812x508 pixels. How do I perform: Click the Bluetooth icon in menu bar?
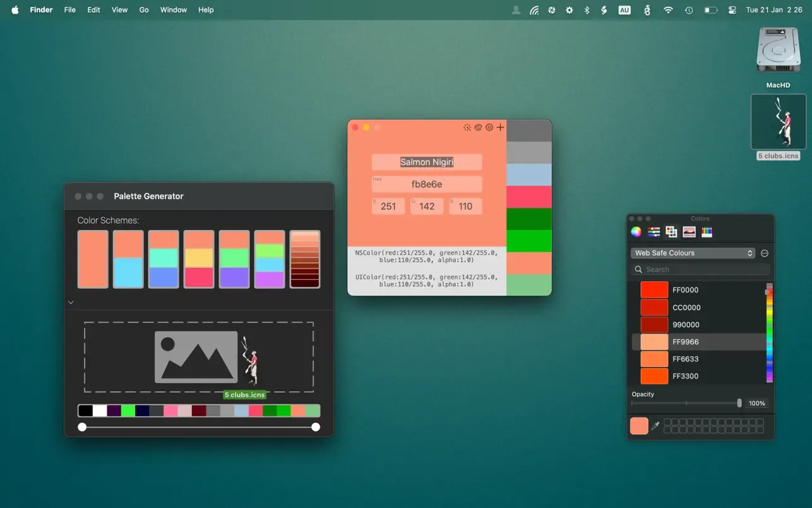(587, 10)
